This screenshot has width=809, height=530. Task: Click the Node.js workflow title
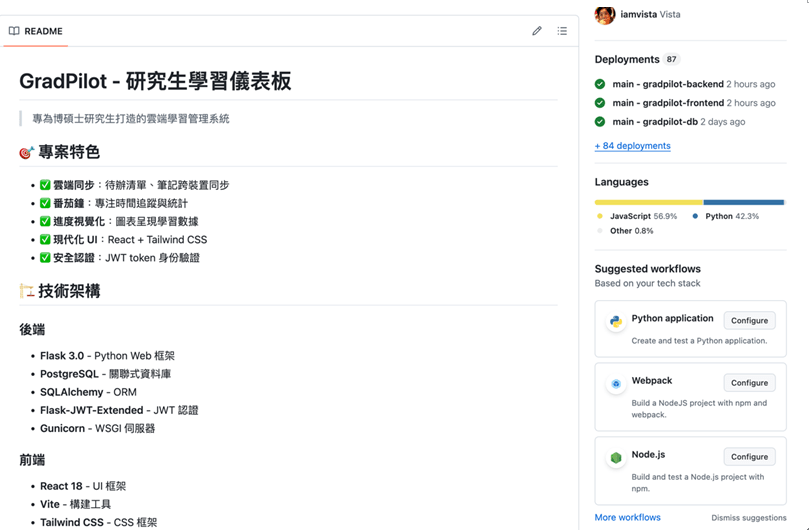648,455
